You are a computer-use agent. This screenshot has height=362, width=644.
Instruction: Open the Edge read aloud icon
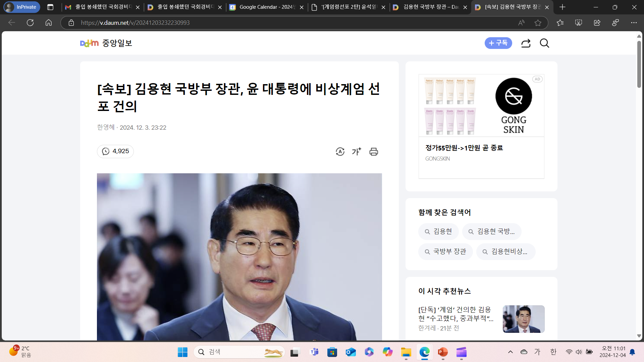point(521,23)
